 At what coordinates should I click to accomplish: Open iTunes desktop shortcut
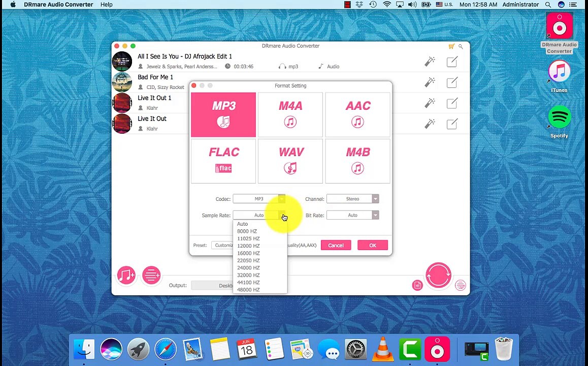click(x=559, y=76)
